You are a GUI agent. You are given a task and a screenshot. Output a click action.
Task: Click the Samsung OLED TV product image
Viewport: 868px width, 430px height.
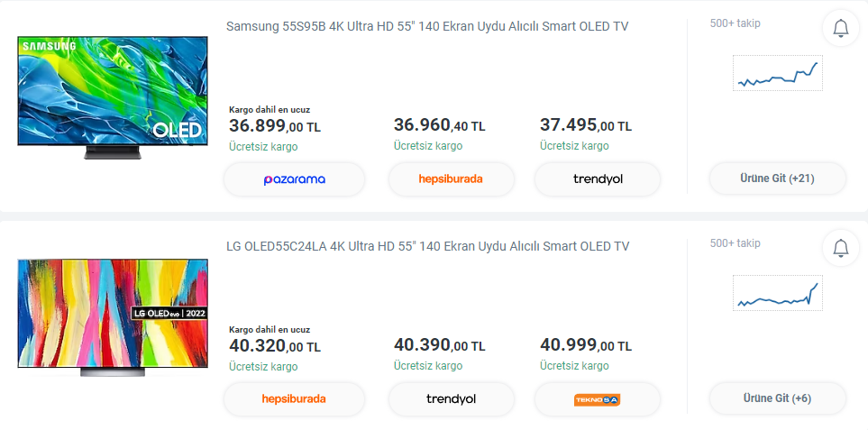pos(113,98)
